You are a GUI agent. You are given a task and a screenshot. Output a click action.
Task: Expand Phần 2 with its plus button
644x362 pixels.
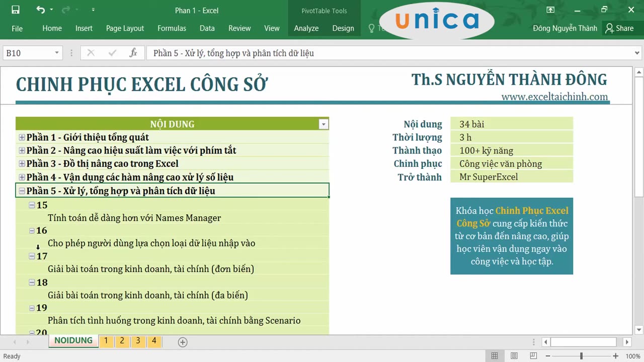pyautogui.click(x=22, y=150)
